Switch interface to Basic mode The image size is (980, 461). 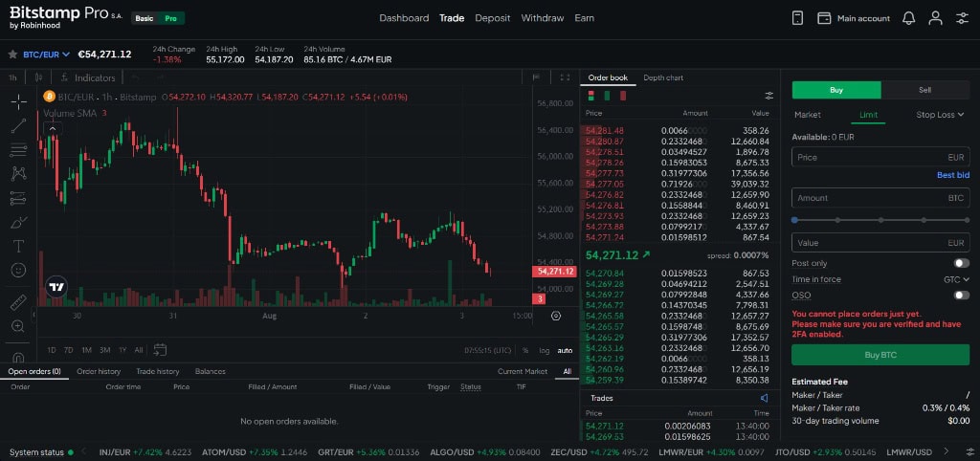(145, 19)
